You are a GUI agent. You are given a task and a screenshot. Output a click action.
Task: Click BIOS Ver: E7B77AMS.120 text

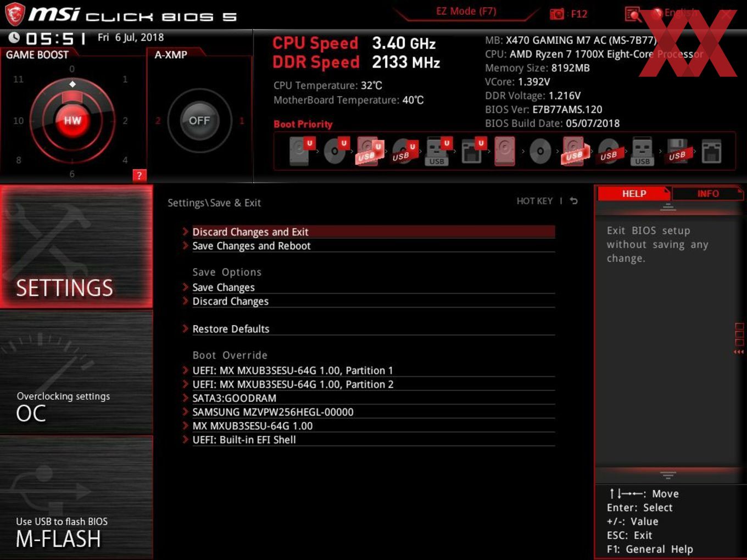coord(544,109)
